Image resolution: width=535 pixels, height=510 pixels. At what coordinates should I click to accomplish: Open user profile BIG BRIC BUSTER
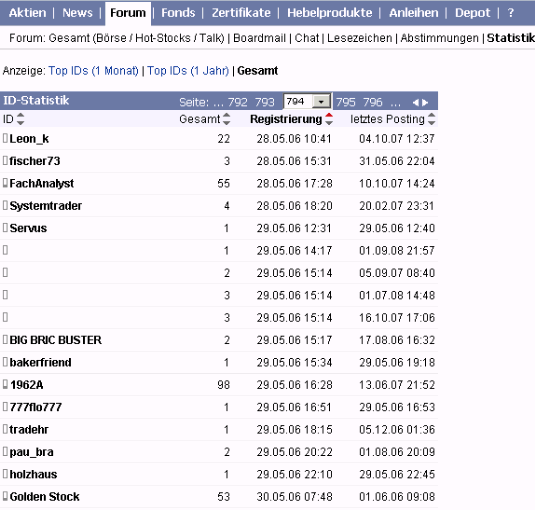click(56, 340)
